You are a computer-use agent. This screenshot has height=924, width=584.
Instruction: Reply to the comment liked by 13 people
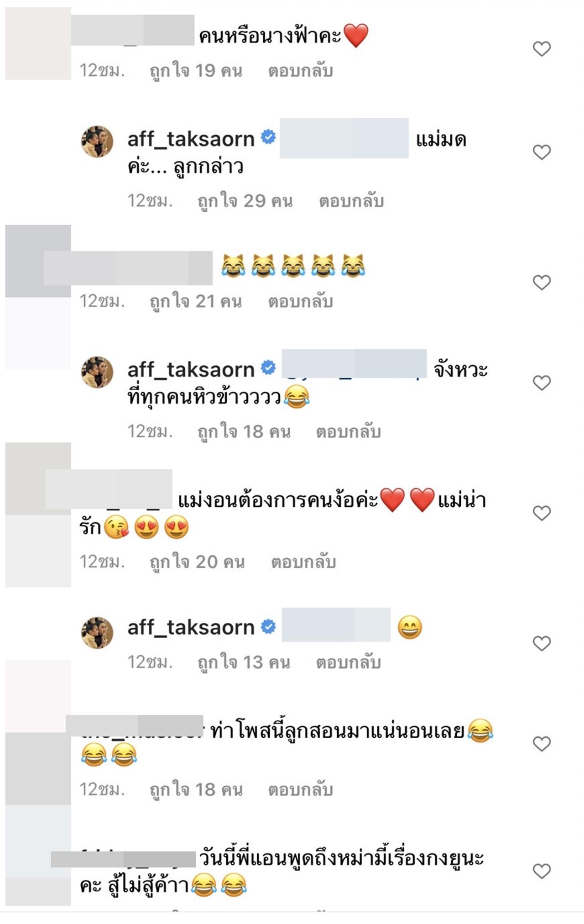[x=349, y=662]
